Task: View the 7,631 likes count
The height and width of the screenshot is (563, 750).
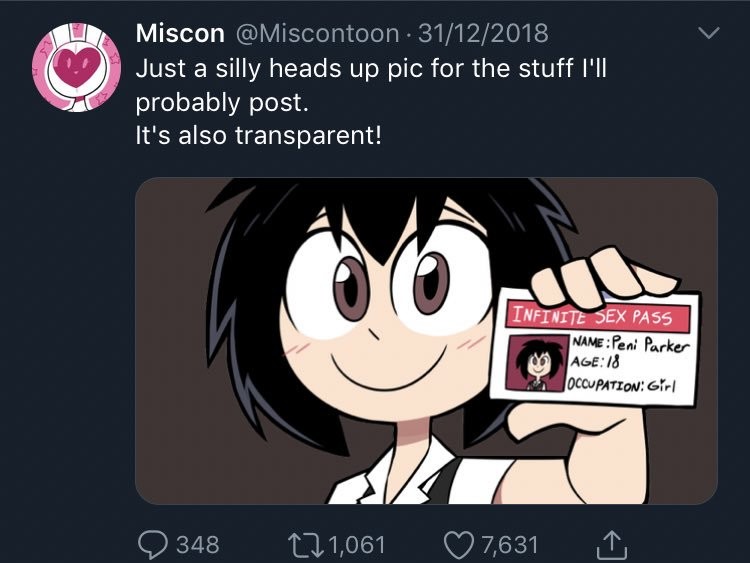Action: click(x=509, y=545)
